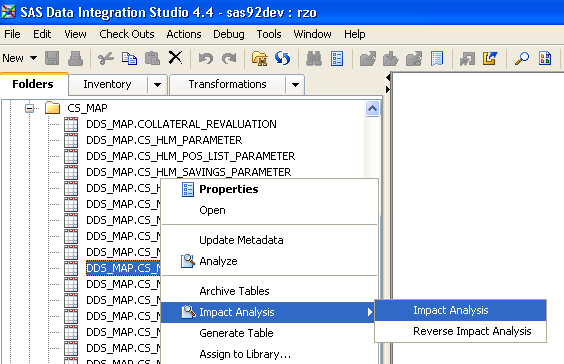This screenshot has width=564, height=364.
Task: Click the grey folder with up-right arrow icon
Action: (368, 58)
